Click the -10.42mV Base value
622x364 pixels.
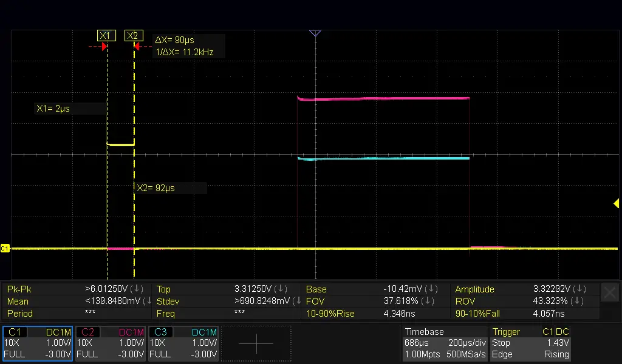[x=403, y=289]
